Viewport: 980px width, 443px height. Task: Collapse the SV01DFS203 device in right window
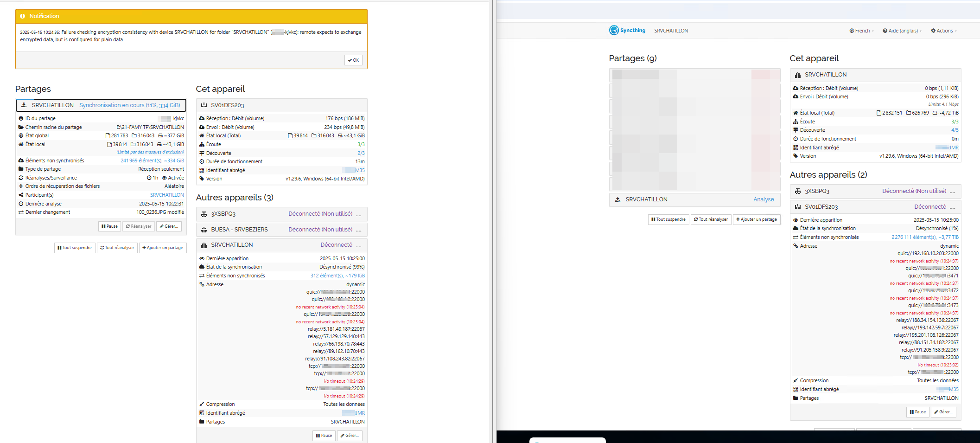pos(875,207)
